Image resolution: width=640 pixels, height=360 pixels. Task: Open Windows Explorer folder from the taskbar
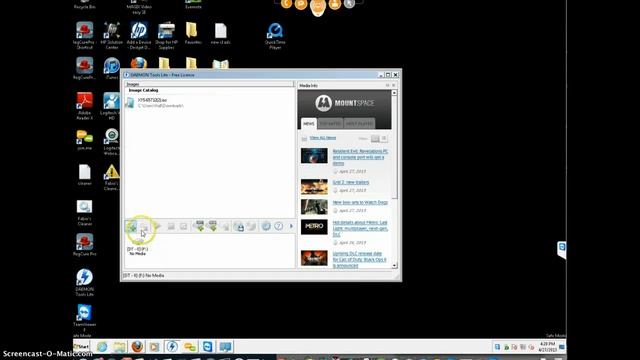[x=120, y=347]
